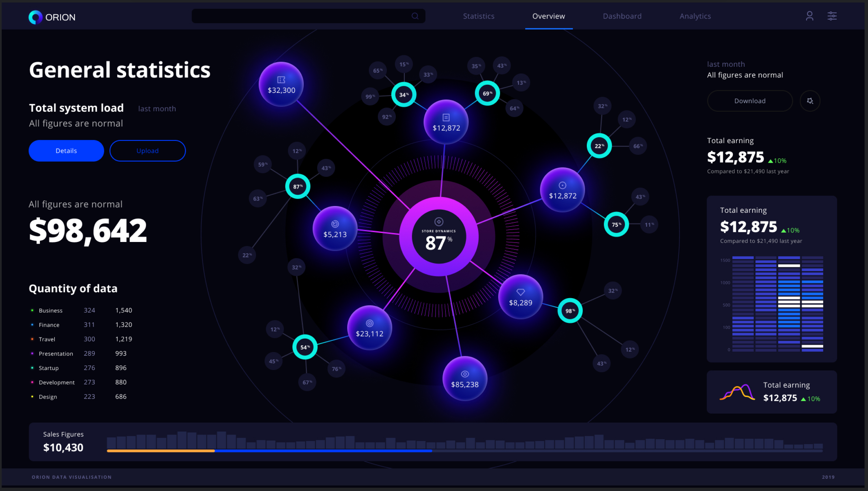The width and height of the screenshot is (868, 491).
Task: Open the settings sliders icon
Action: pos(832,16)
